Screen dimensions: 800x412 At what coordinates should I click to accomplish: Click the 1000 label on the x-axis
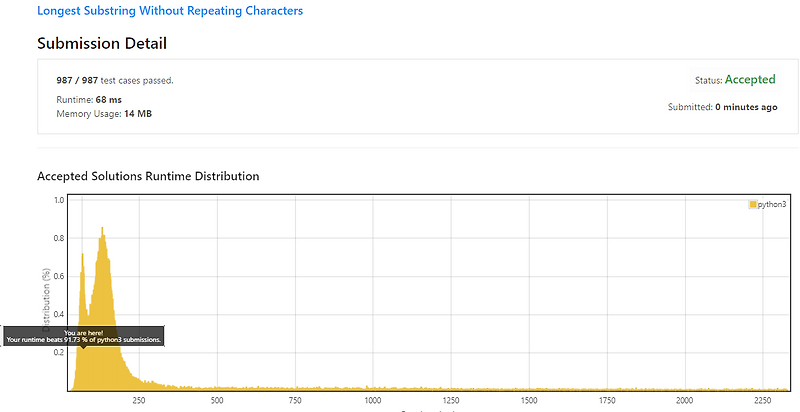click(x=373, y=400)
